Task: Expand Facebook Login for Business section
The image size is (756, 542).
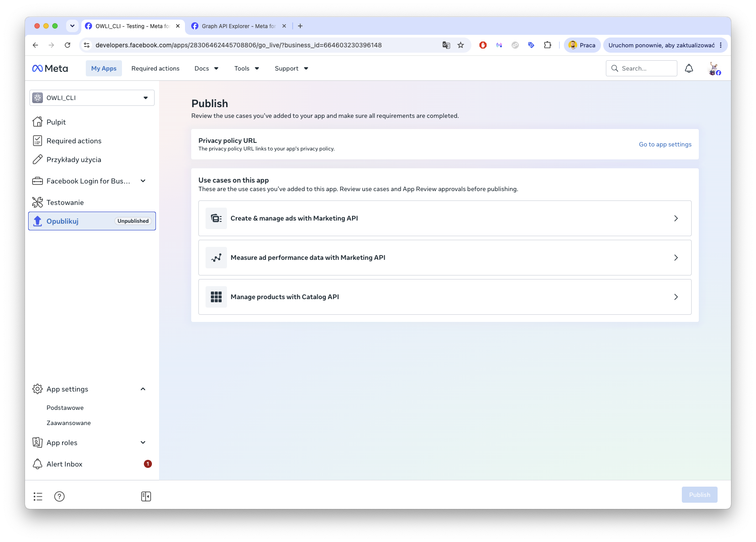Action: (x=143, y=181)
